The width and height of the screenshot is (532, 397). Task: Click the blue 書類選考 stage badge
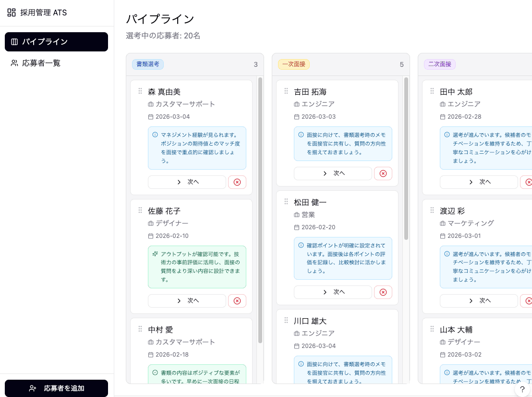click(x=147, y=64)
